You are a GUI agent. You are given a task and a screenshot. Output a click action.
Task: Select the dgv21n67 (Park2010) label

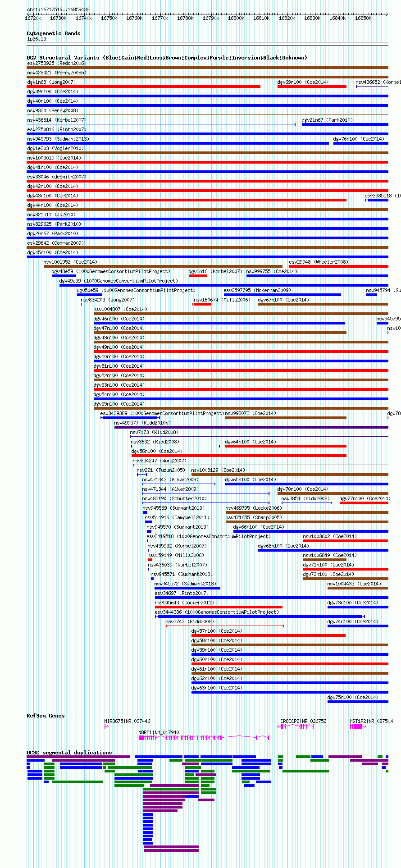327,120
